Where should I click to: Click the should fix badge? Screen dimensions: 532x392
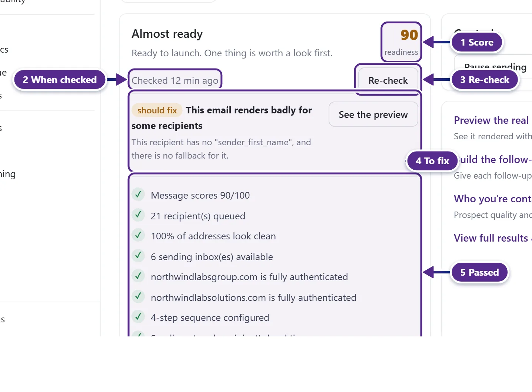tap(157, 110)
